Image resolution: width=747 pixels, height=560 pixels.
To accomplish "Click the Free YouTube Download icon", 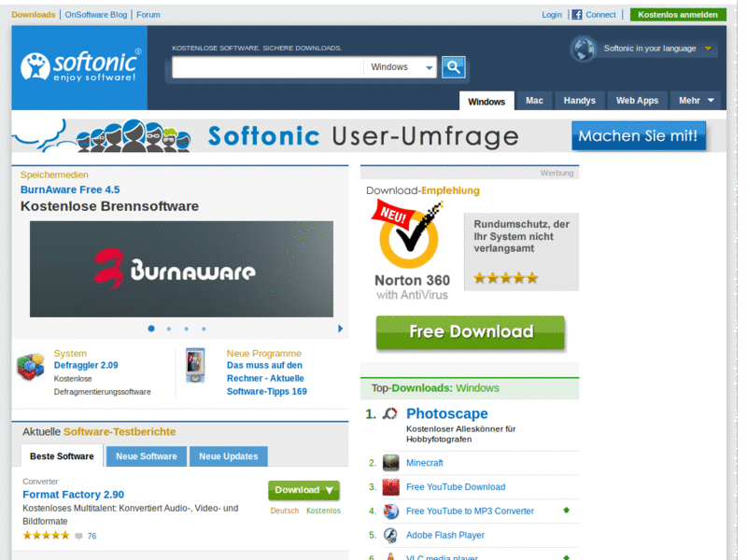I will [391, 486].
